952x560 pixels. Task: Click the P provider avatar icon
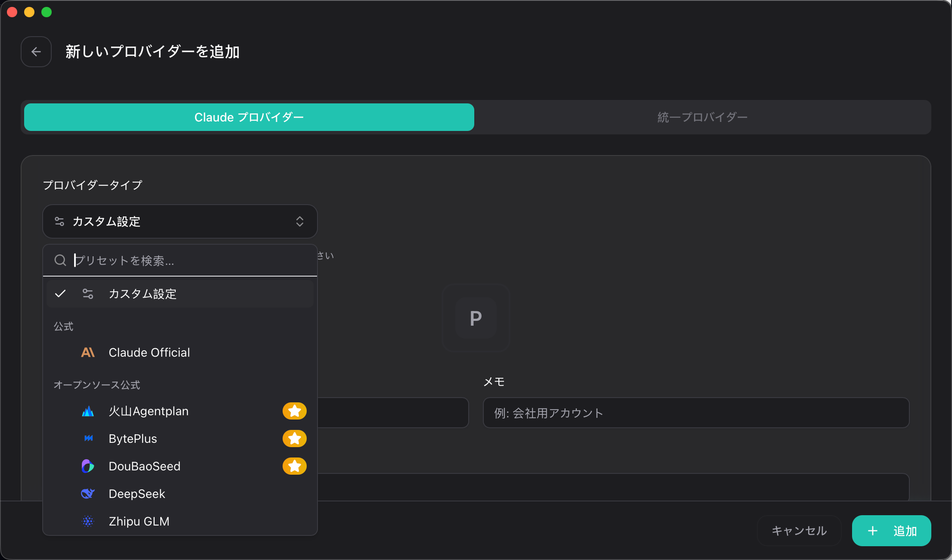[476, 318]
